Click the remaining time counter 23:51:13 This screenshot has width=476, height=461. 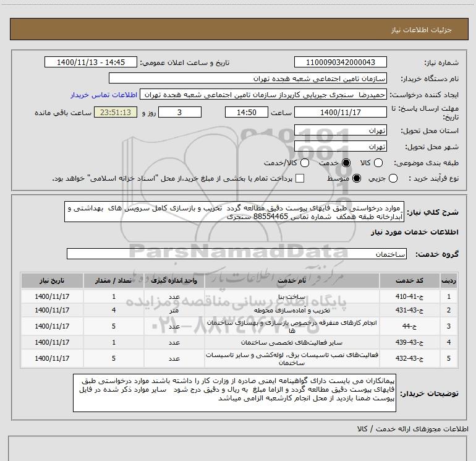(x=116, y=112)
